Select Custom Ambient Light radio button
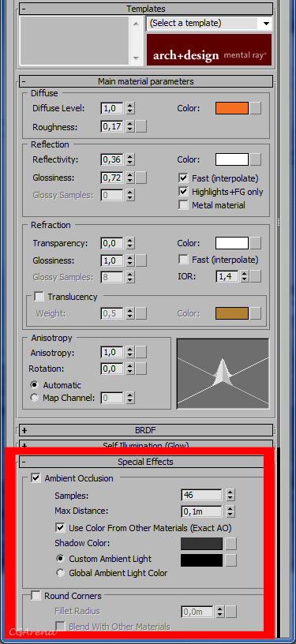The width and height of the screenshot is (296, 644). 60,559
